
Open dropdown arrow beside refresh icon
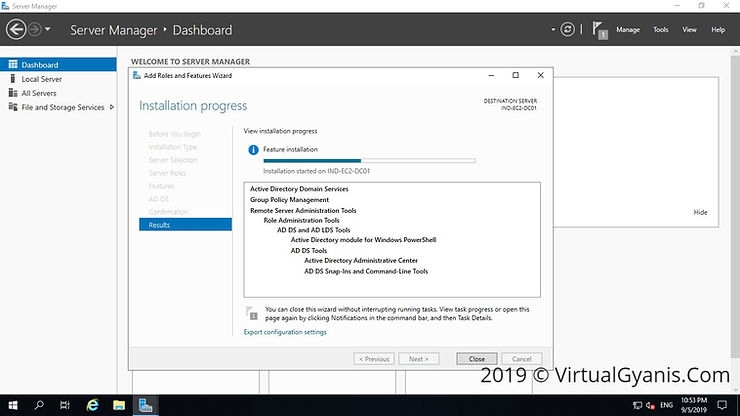tap(553, 30)
